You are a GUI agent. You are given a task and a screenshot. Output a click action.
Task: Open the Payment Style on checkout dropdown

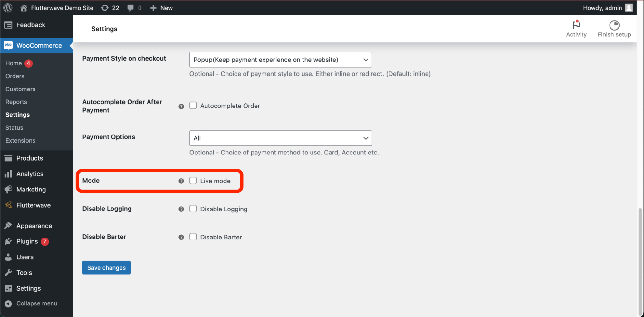point(281,60)
